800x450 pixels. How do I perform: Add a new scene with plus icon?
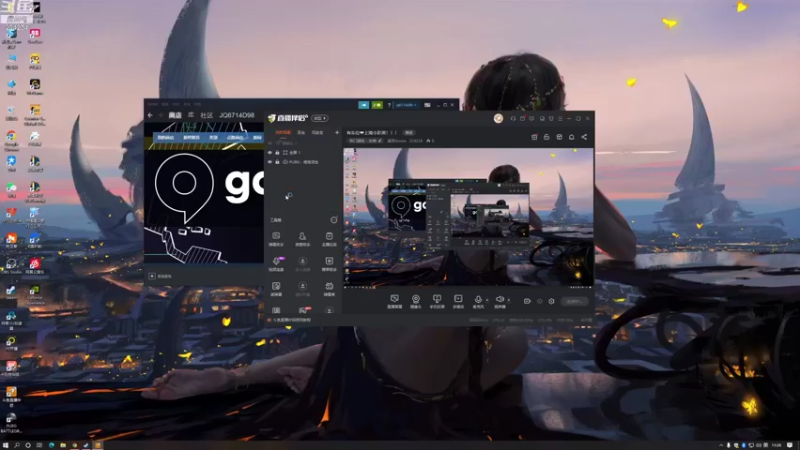[337, 133]
